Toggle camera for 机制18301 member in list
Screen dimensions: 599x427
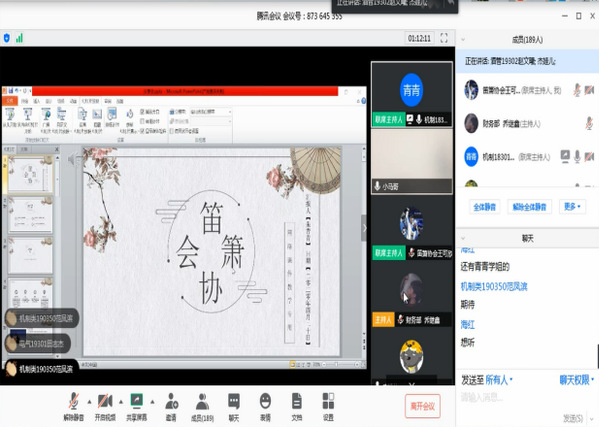coord(589,156)
